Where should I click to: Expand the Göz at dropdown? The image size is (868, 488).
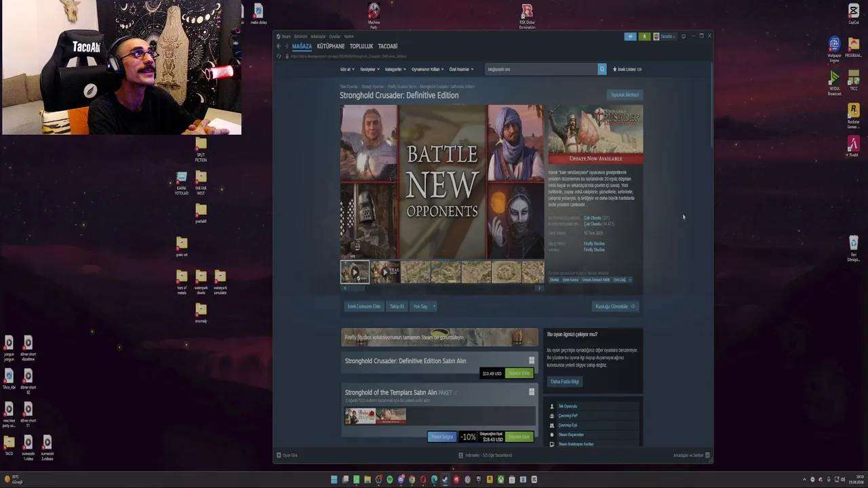tap(347, 69)
